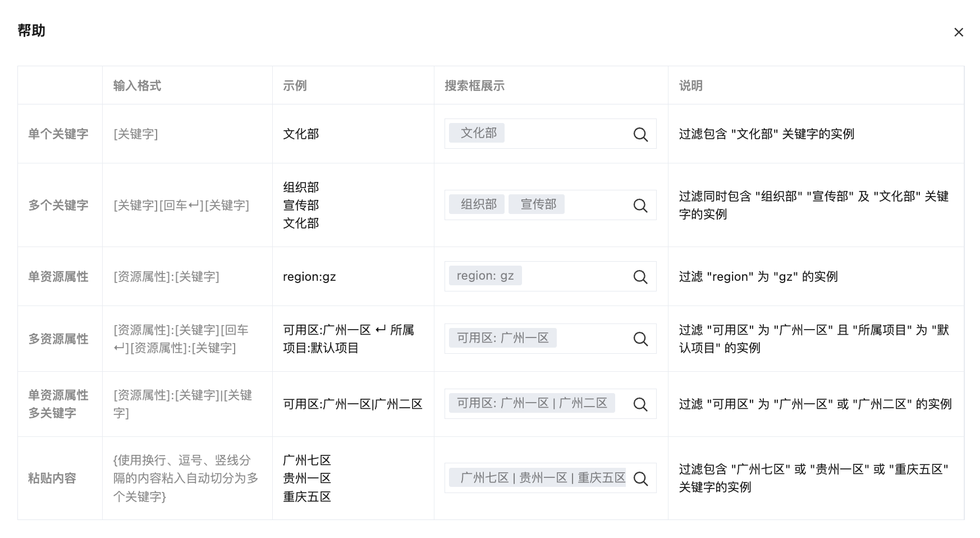Click the 广州七区 贵州一区 重庆五区 example cell
This screenshot has height=538, width=980.
pos(307,478)
